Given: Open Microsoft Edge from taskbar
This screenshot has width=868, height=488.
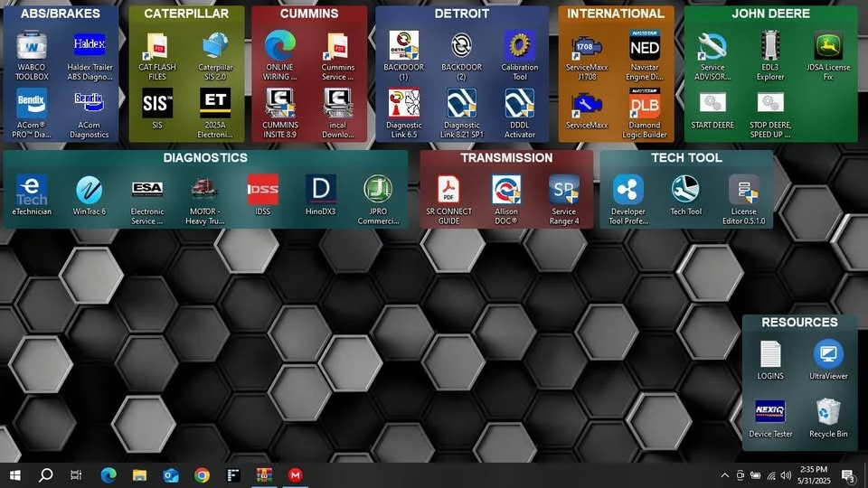Looking at the screenshot, I should click(x=108, y=474).
